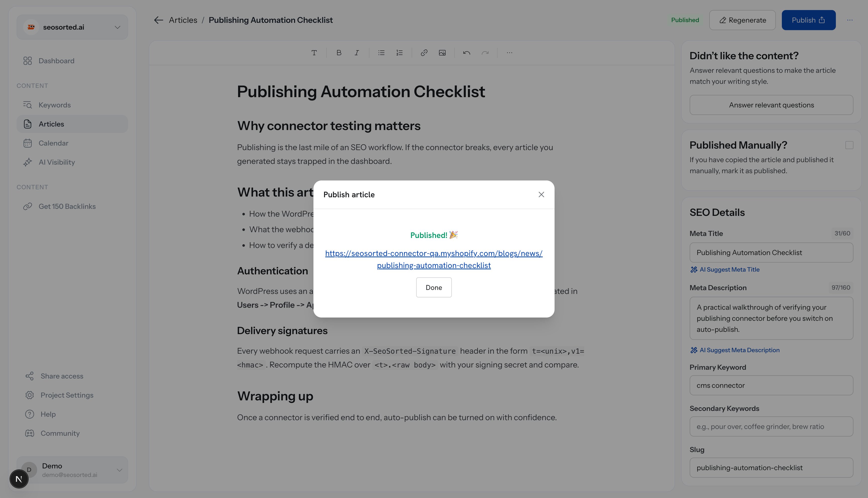Click the 97/160 meta description counter
This screenshot has width=868, height=498.
840,287
